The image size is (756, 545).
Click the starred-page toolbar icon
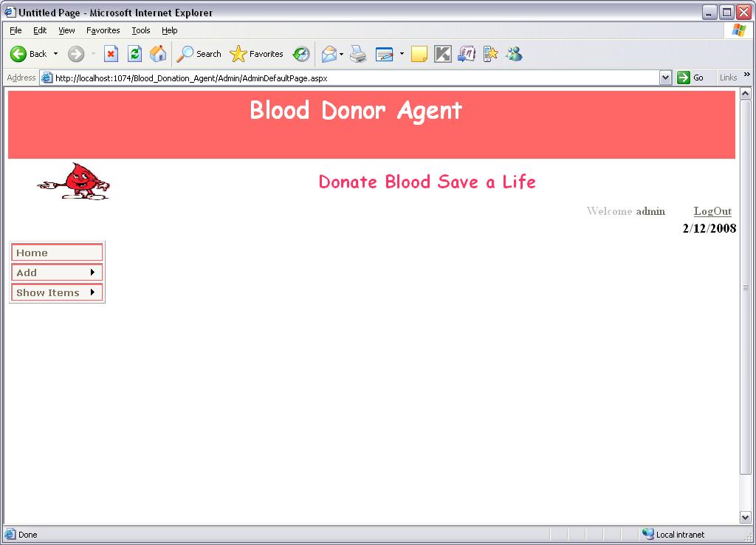[490, 54]
